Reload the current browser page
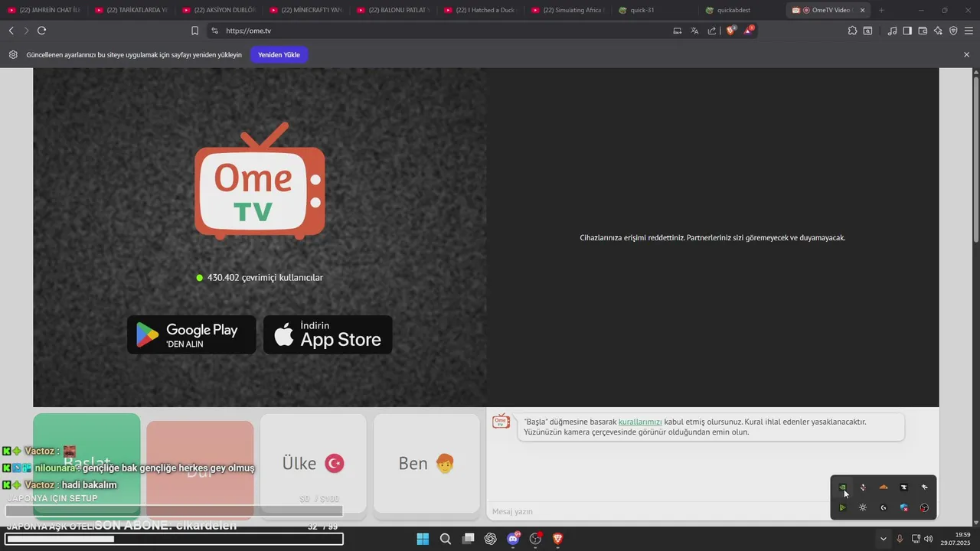The height and width of the screenshot is (551, 980). tap(41, 31)
